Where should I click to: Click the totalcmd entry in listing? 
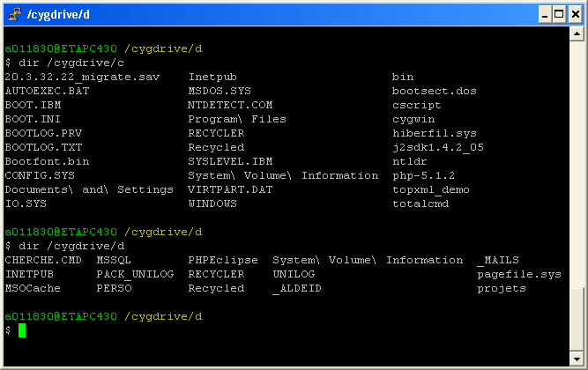pyautogui.click(x=421, y=203)
